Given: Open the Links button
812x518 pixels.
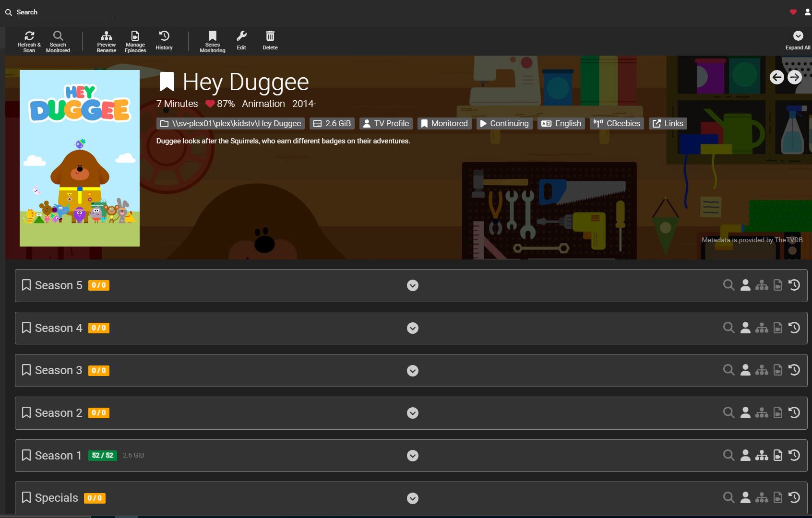Looking at the screenshot, I should tap(668, 124).
